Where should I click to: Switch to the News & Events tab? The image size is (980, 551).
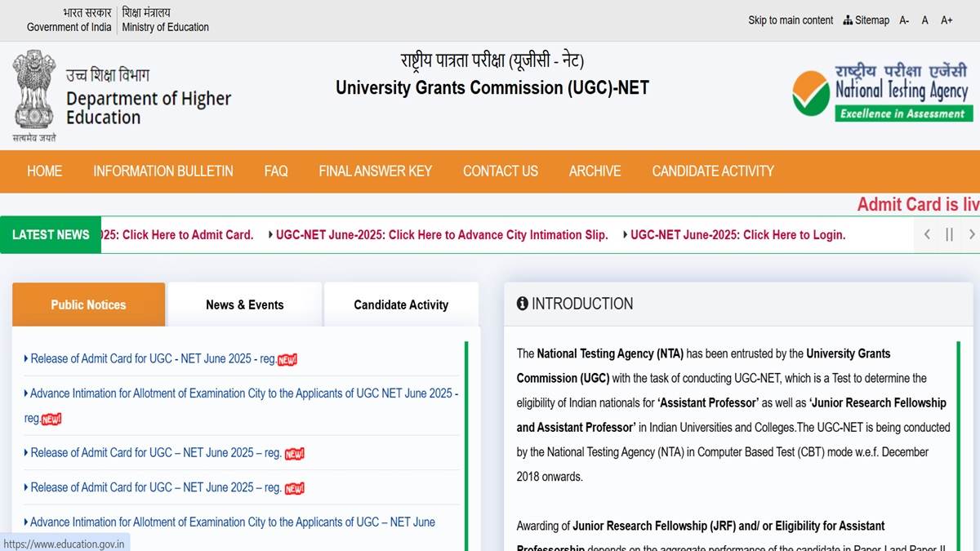click(245, 304)
